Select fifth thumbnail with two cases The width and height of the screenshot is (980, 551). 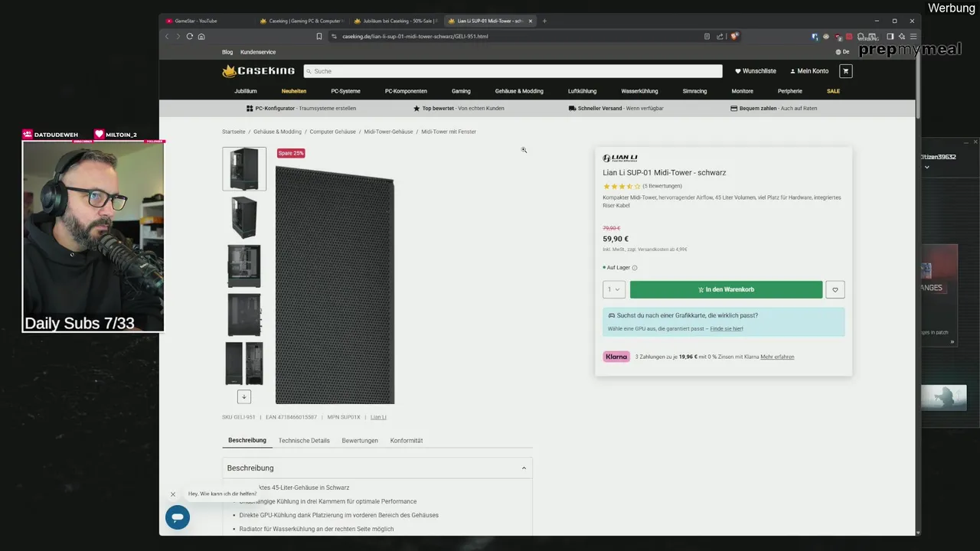tap(244, 363)
